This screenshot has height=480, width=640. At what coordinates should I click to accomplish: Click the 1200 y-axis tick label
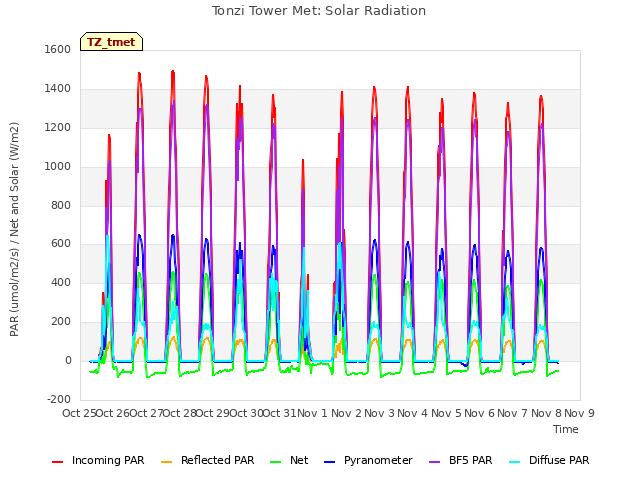(58, 128)
